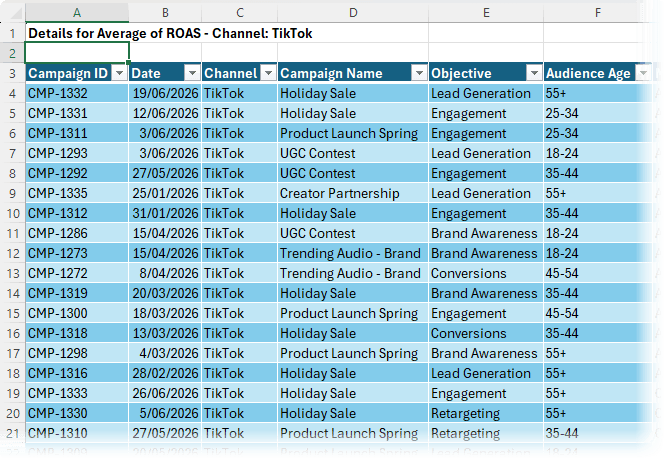The height and width of the screenshot is (460, 666).
Task: Select cell CMP-1316
Action: pyautogui.click(x=77, y=373)
